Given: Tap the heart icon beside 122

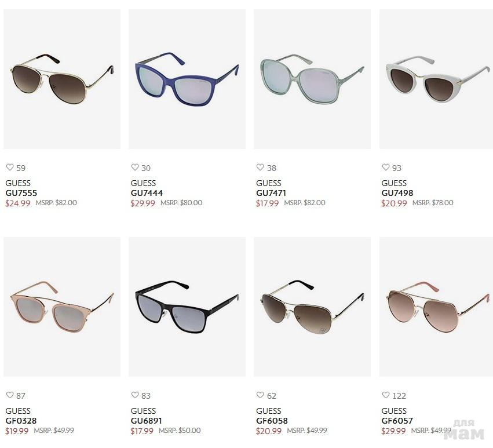Looking at the screenshot, I should [x=386, y=395].
